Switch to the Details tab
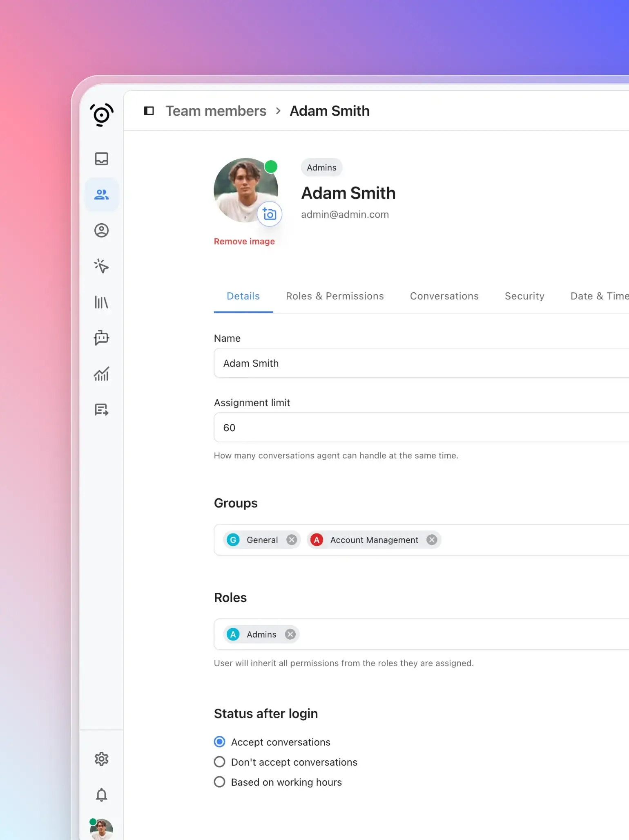This screenshot has width=629, height=840. pyautogui.click(x=243, y=296)
